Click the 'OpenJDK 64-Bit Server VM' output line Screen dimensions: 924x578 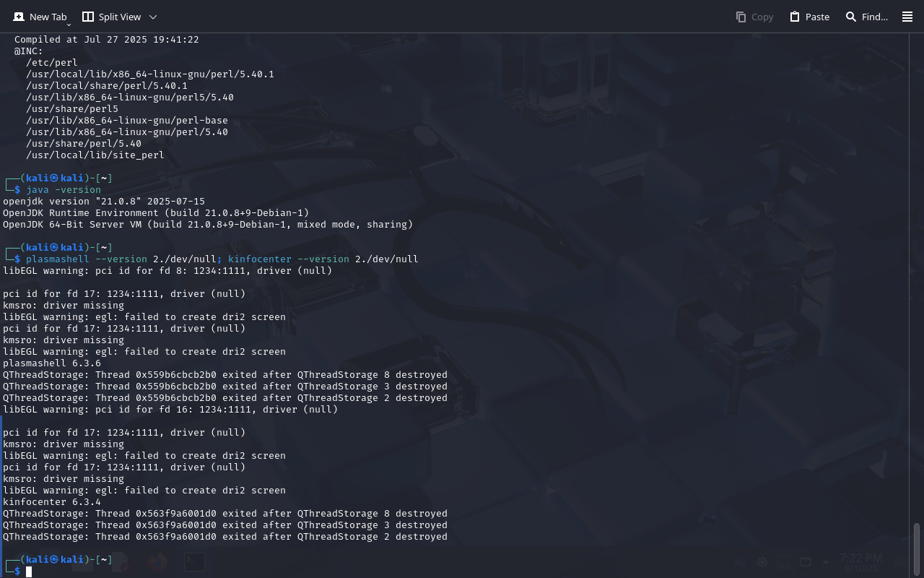tap(208, 225)
